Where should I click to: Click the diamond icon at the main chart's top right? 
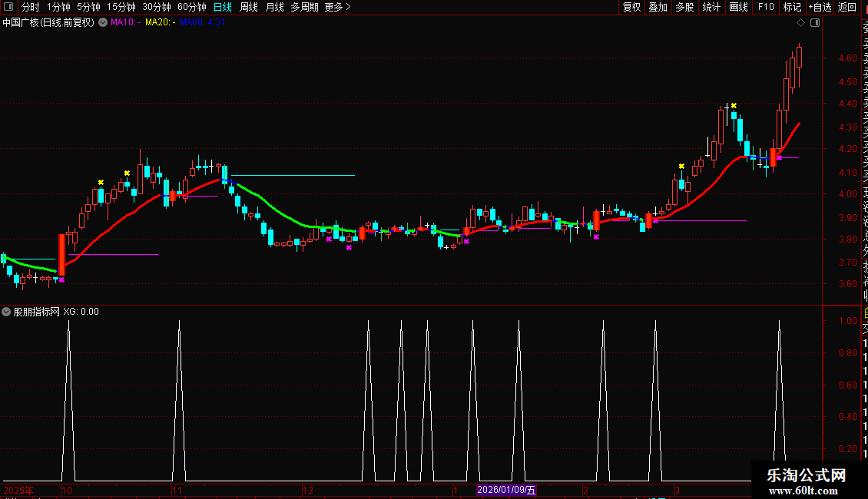click(x=800, y=23)
